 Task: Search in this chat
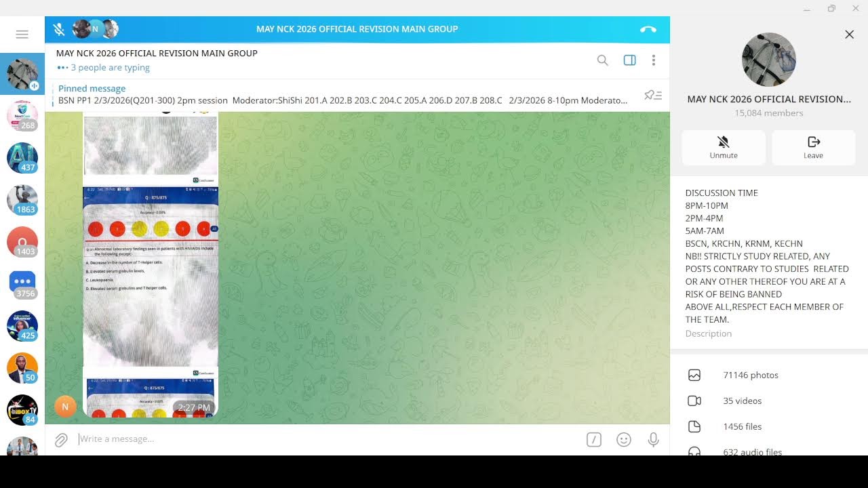tap(602, 60)
